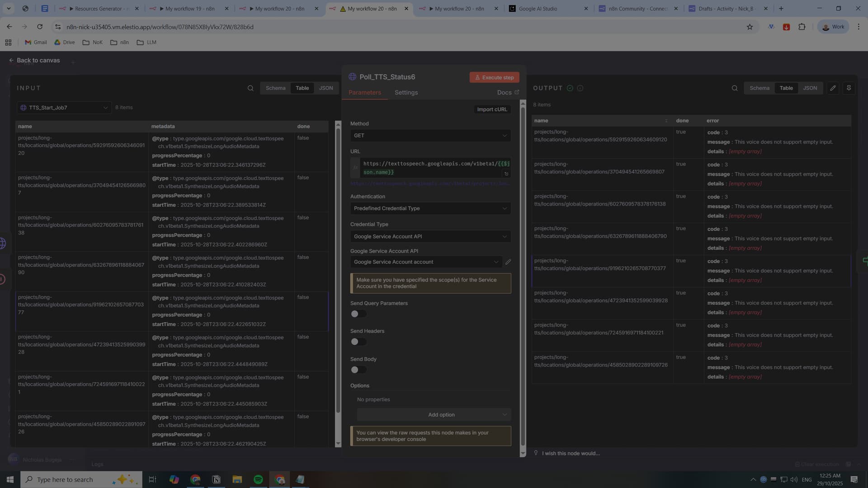Open the TTS_Start_Job7 input node selector
The height and width of the screenshot is (488, 868).
tap(64, 108)
